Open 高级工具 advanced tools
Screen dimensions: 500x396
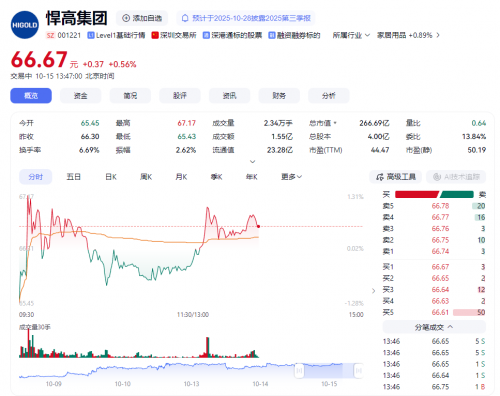click(x=396, y=177)
